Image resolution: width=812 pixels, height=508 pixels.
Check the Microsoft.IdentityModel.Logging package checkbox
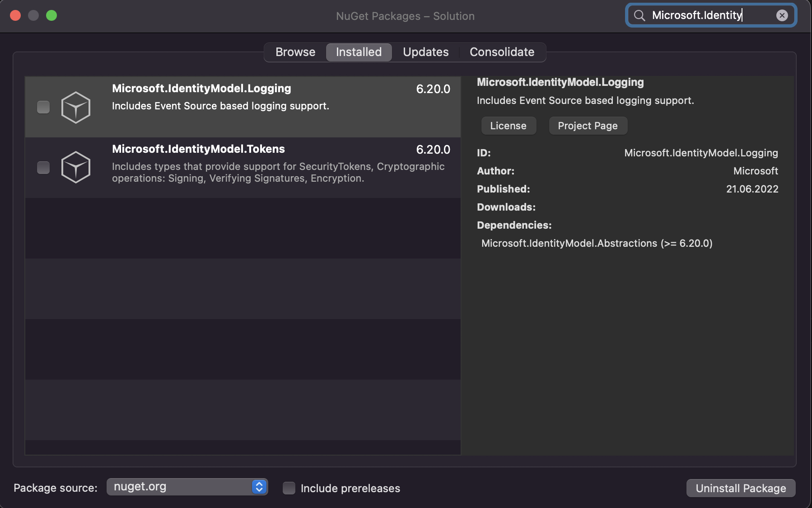coord(43,107)
